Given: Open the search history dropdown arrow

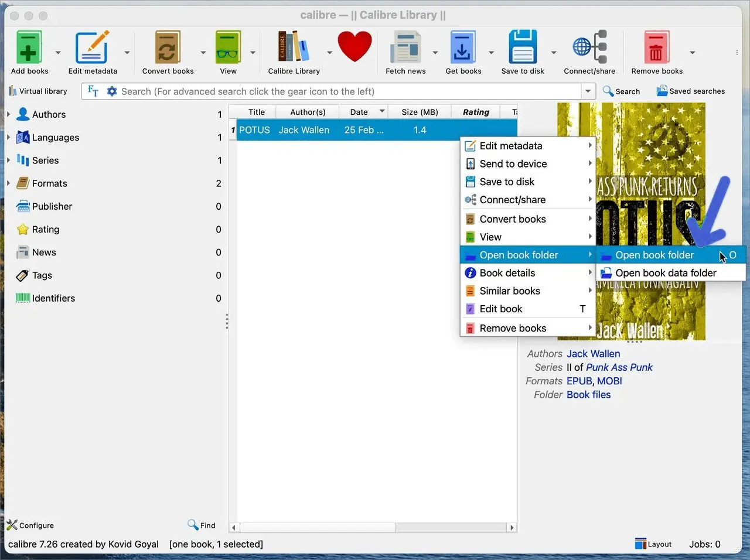Looking at the screenshot, I should pos(588,91).
